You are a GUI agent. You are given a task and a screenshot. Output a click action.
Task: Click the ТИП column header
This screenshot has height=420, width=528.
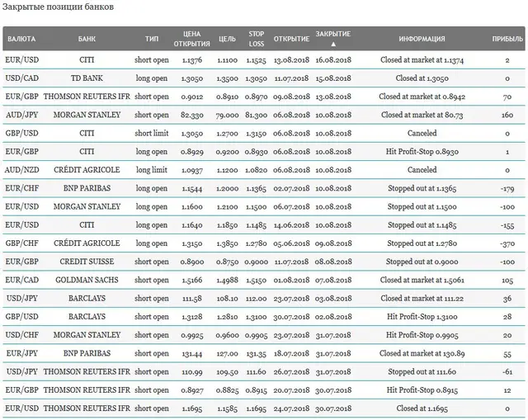pos(152,39)
